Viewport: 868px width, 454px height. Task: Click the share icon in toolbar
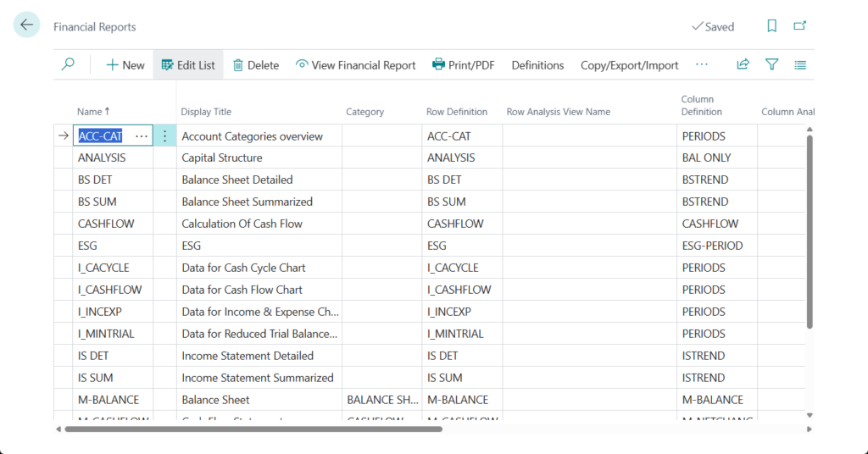tap(743, 64)
